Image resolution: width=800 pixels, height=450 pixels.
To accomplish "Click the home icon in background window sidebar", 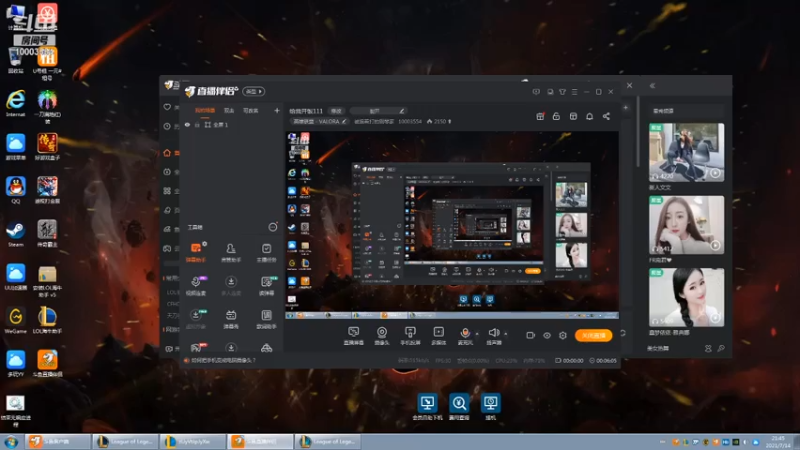I will tap(167, 153).
